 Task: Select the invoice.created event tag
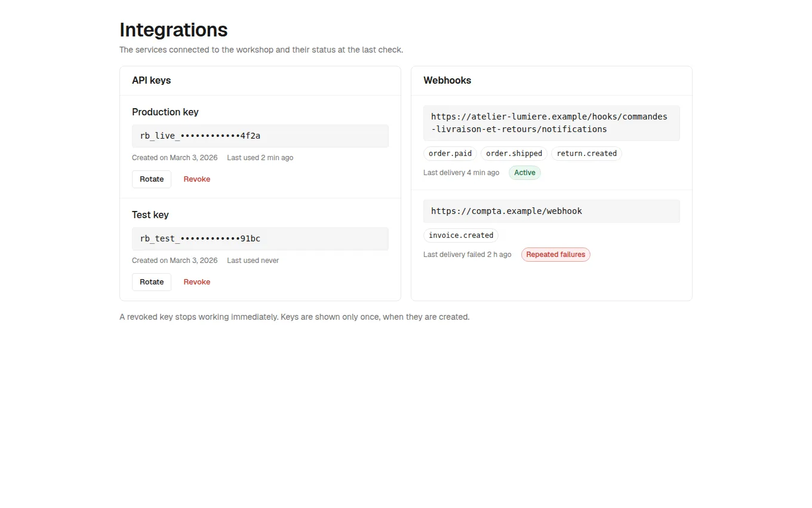click(461, 235)
